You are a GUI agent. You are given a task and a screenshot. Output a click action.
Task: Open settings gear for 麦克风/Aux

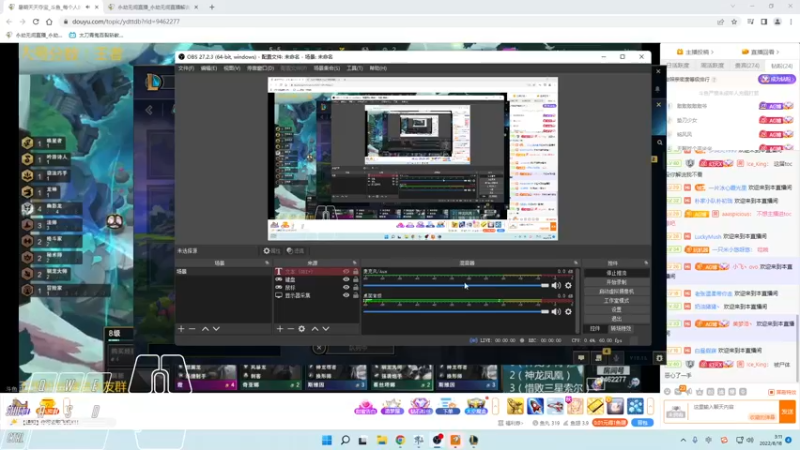tap(568, 285)
